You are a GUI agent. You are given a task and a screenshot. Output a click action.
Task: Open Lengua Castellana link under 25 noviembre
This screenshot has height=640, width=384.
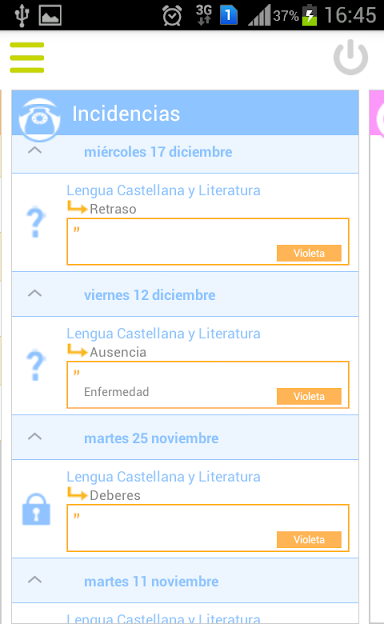(163, 477)
